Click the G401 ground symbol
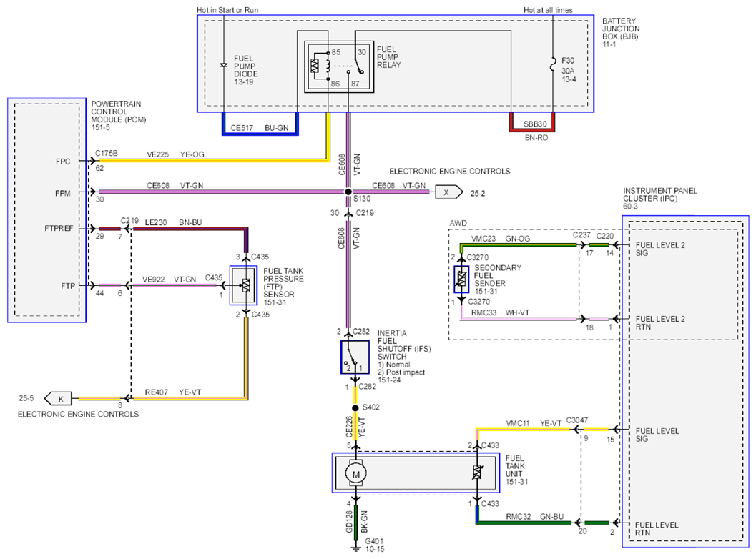 355,547
